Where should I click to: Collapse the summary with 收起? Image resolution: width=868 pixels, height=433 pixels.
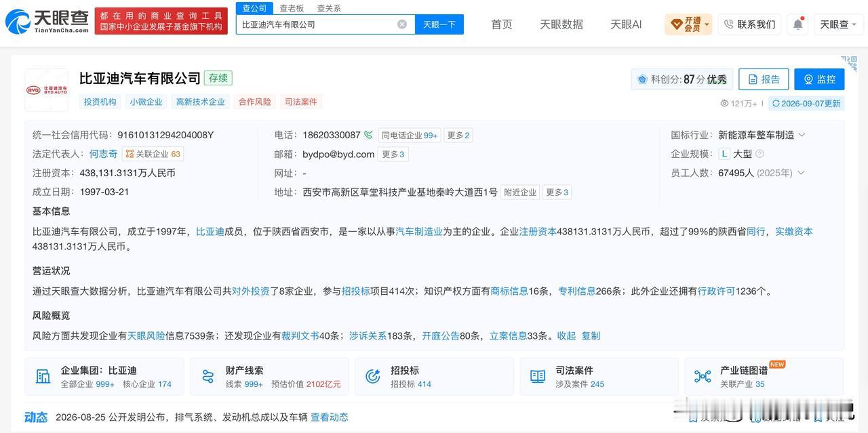click(x=566, y=335)
